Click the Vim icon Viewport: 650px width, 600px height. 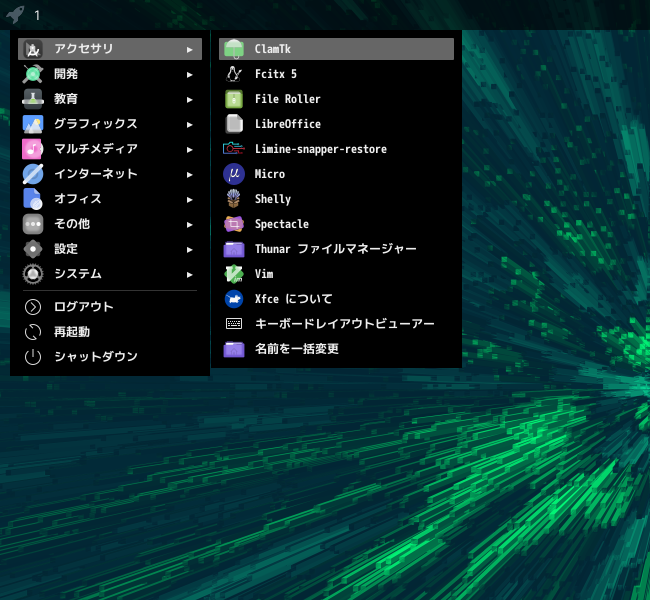pos(234,274)
